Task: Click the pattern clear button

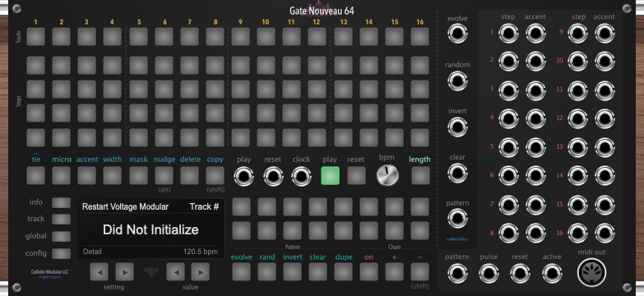Action: (317, 272)
